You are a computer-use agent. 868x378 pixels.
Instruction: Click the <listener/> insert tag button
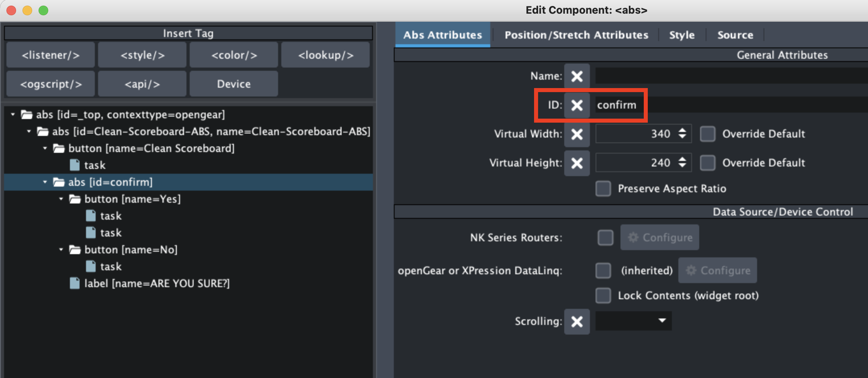click(51, 55)
